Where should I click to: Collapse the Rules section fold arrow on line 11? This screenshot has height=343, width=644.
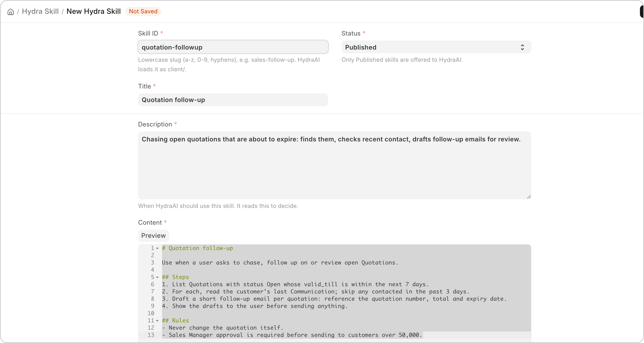click(x=157, y=321)
